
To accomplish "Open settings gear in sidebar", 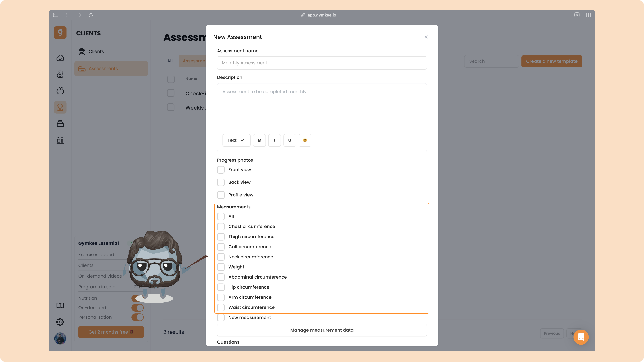I will pyautogui.click(x=60, y=322).
